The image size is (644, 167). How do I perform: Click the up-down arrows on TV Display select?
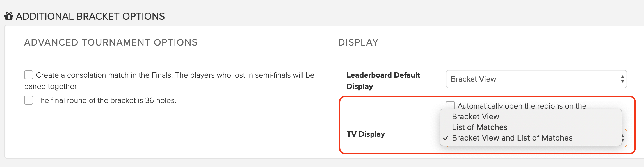pos(623,138)
